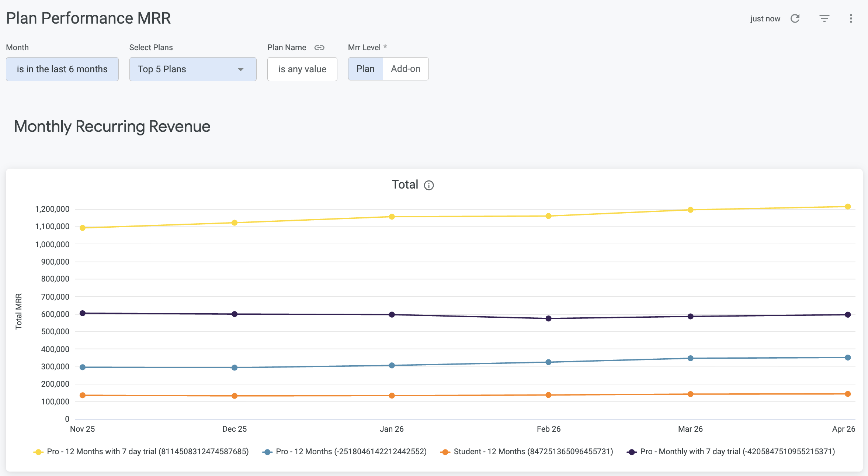Click Student - 12 Months legend label
The height and width of the screenshot is (476, 868).
533,452
